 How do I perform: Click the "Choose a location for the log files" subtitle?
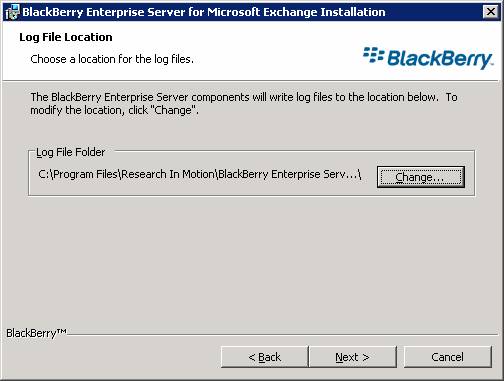click(112, 59)
